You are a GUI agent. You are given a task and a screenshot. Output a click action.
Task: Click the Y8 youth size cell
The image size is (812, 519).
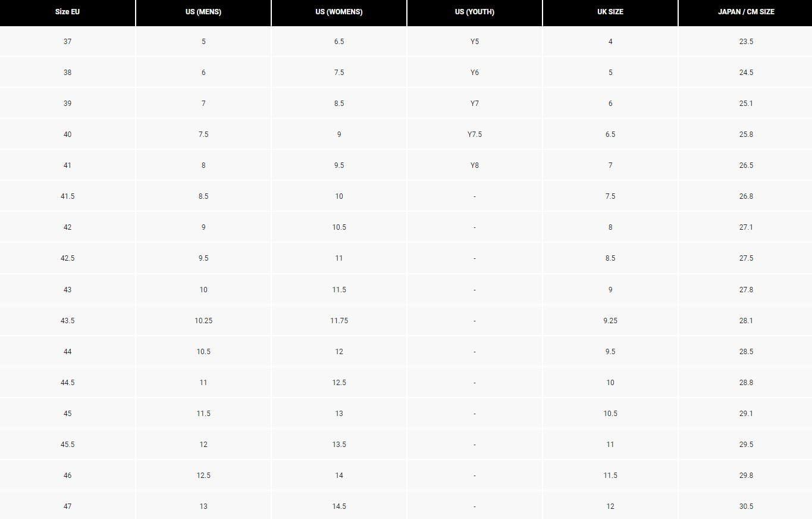(475, 165)
